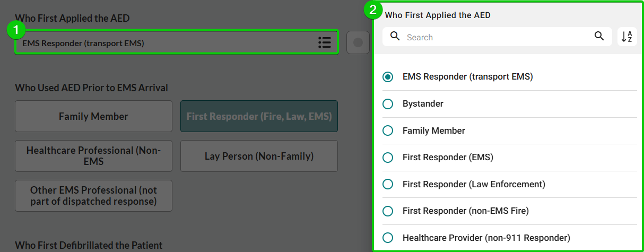
Task: Choose First Responder (non-EMS Fire) option
Action: pyautogui.click(x=388, y=211)
